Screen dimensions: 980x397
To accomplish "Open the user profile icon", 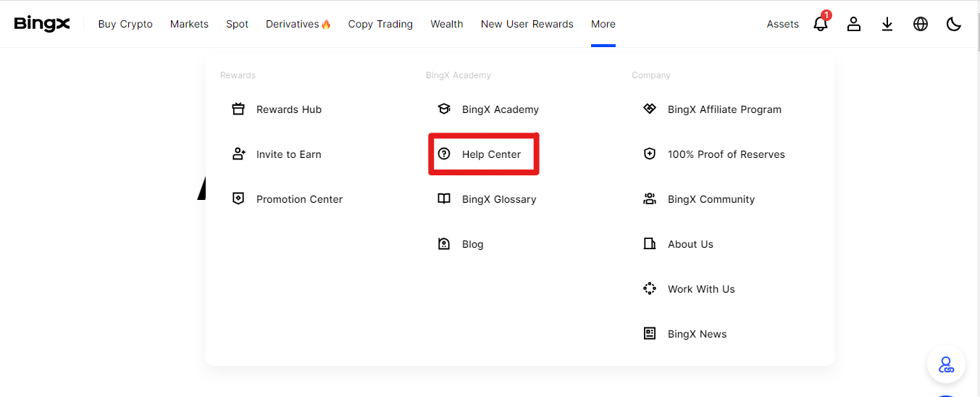I will (854, 24).
